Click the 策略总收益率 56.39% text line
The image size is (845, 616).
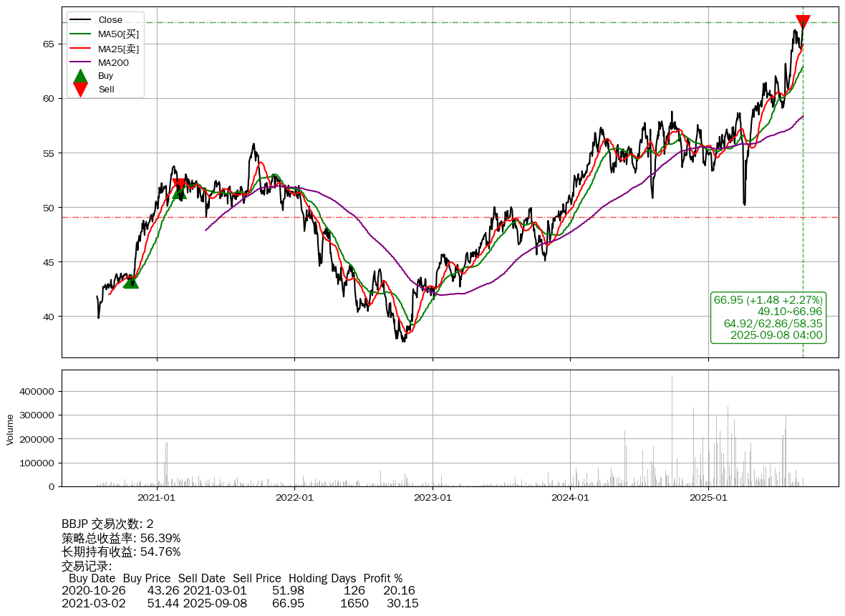tap(121, 538)
